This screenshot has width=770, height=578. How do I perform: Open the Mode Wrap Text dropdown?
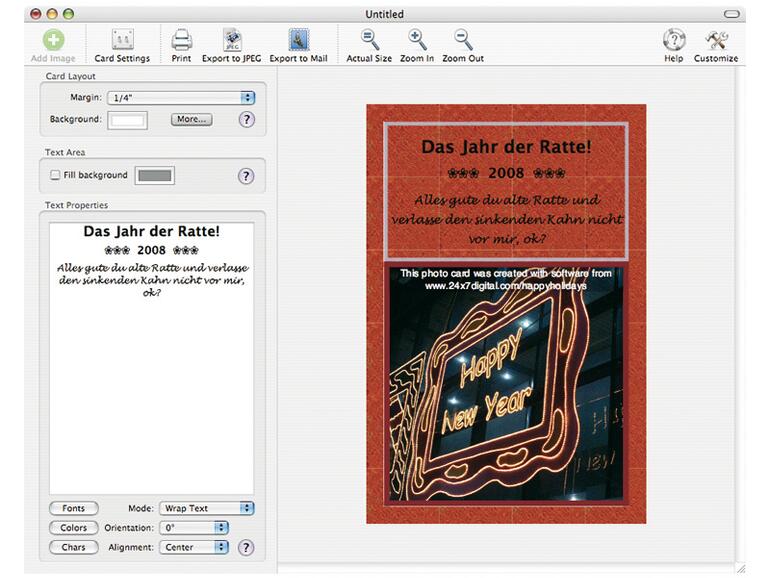[x=208, y=508]
